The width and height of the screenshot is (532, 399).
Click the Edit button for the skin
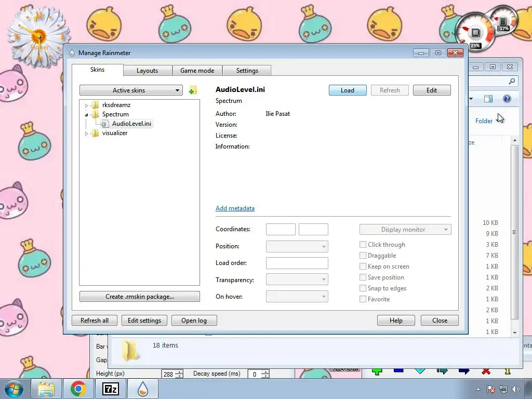click(x=432, y=90)
